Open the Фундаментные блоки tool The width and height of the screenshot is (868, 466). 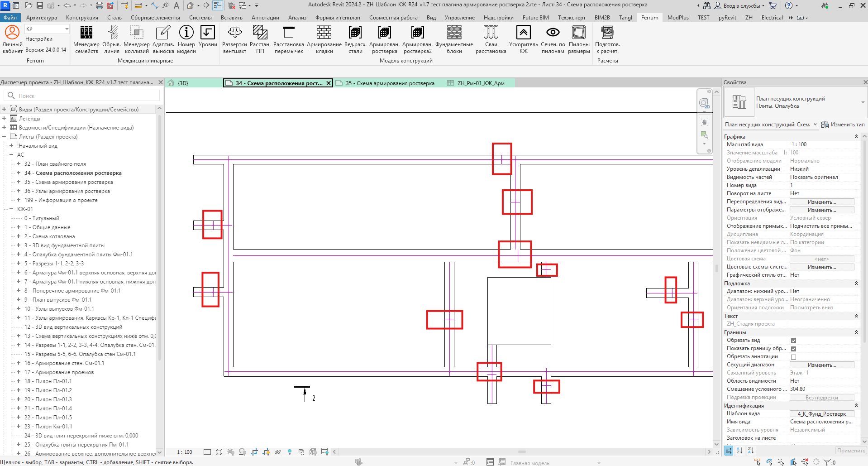pos(454,40)
